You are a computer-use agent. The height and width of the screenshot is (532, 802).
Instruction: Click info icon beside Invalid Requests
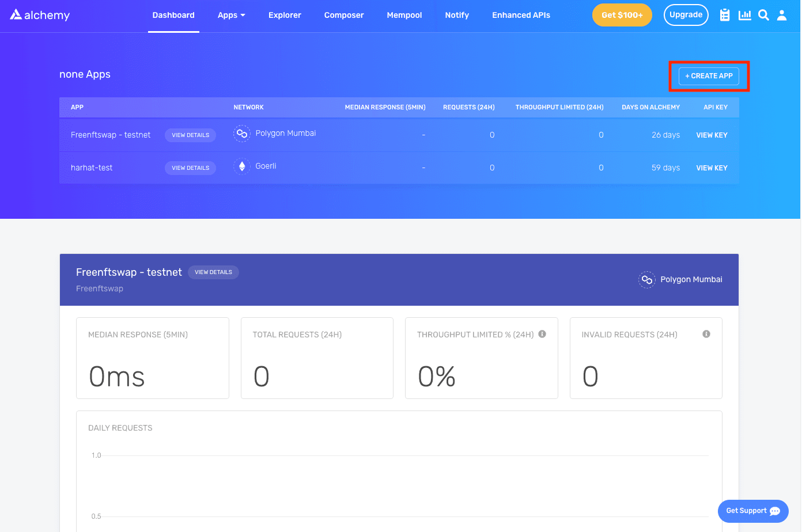[x=706, y=334]
